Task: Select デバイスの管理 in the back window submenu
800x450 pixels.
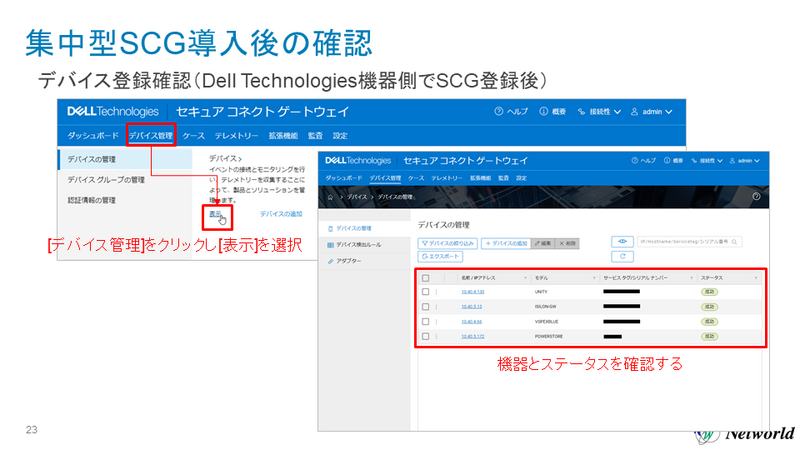Action: 126,159
